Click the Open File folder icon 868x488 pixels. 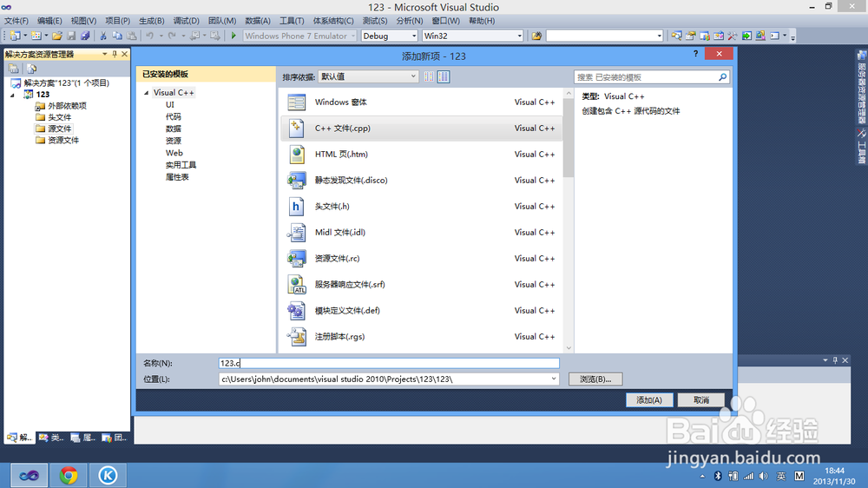coord(57,36)
